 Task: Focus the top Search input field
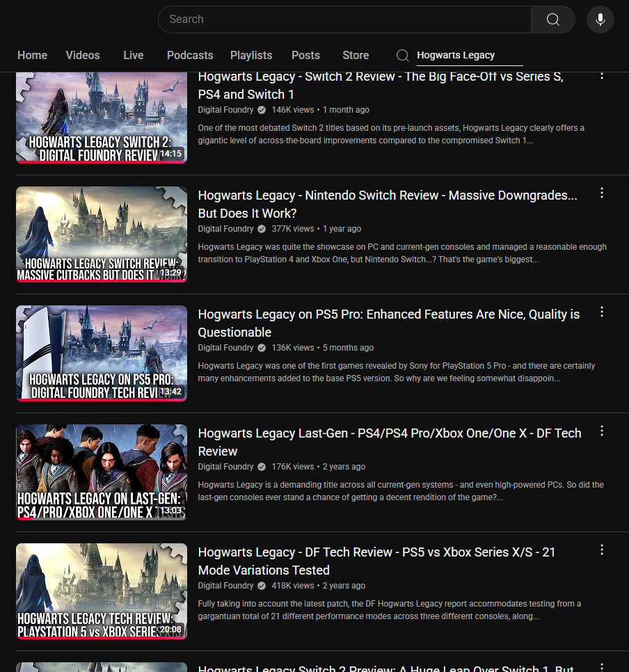(x=344, y=19)
